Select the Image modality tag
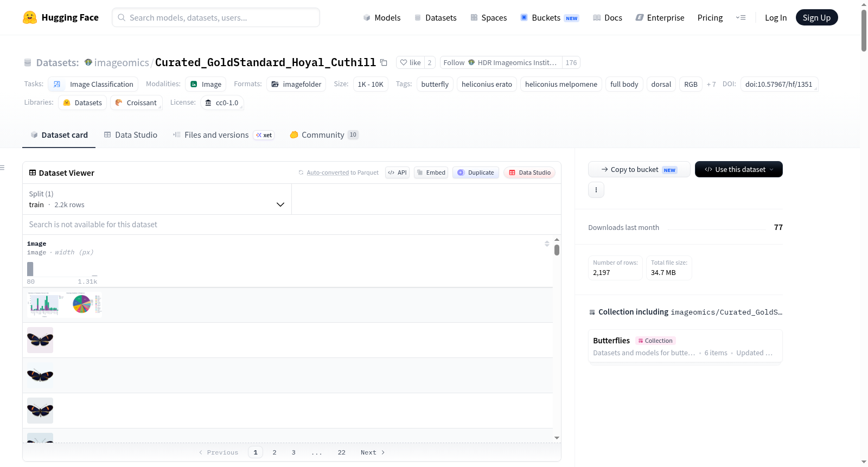This screenshot has width=868, height=467. pos(206,84)
